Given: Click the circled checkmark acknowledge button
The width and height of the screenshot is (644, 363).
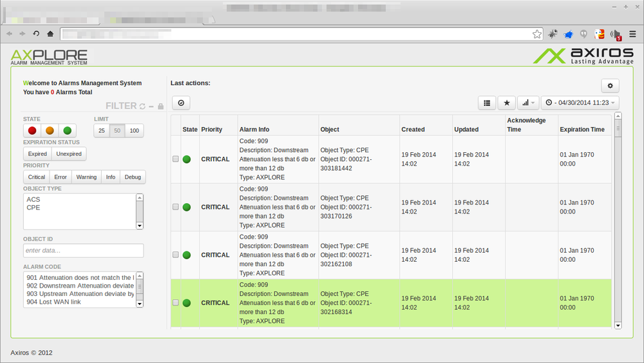Looking at the screenshot, I should click(181, 103).
